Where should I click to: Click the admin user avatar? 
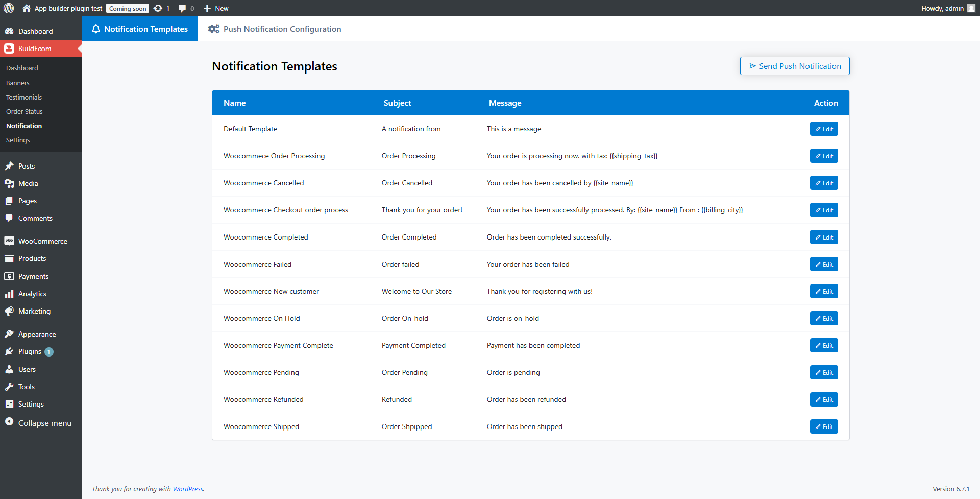[971, 8]
